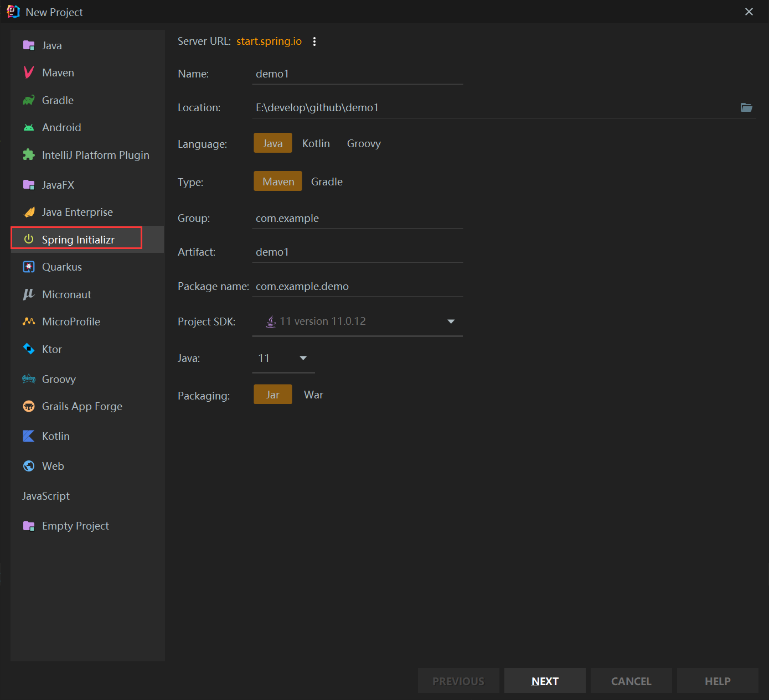Click the Maven logo icon
Image resolution: width=769 pixels, height=700 pixels.
(x=29, y=72)
